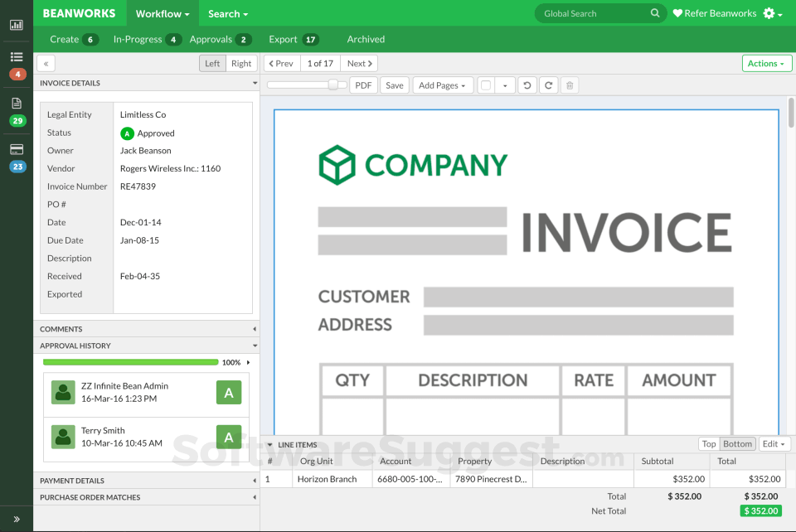Viewport: 796px width, 532px height.
Task: Set line items position to Top
Action: pyautogui.click(x=709, y=444)
